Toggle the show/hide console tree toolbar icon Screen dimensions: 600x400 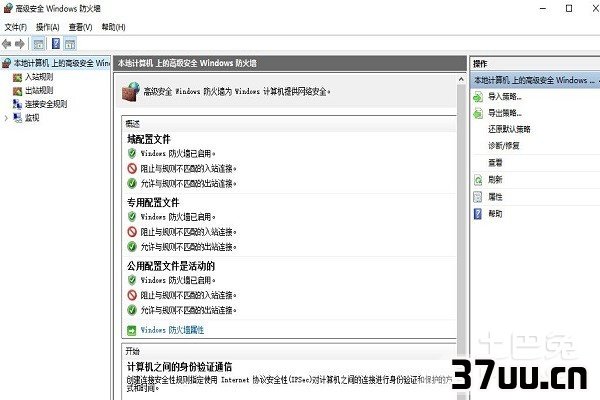[38, 44]
